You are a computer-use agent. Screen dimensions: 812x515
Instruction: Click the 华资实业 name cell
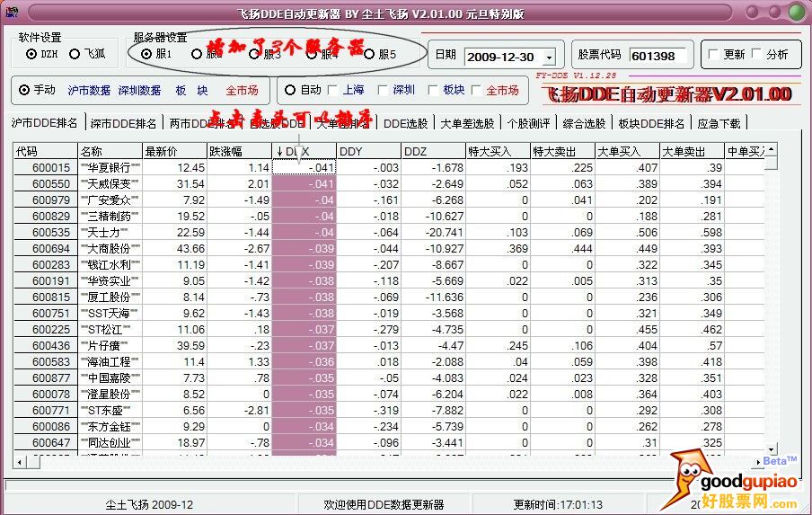(110, 280)
